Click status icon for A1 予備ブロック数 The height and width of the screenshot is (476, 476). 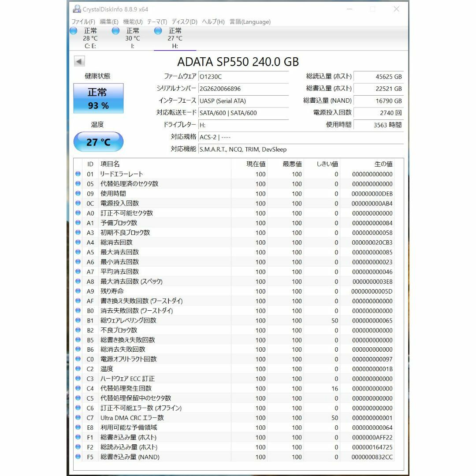[78, 223]
